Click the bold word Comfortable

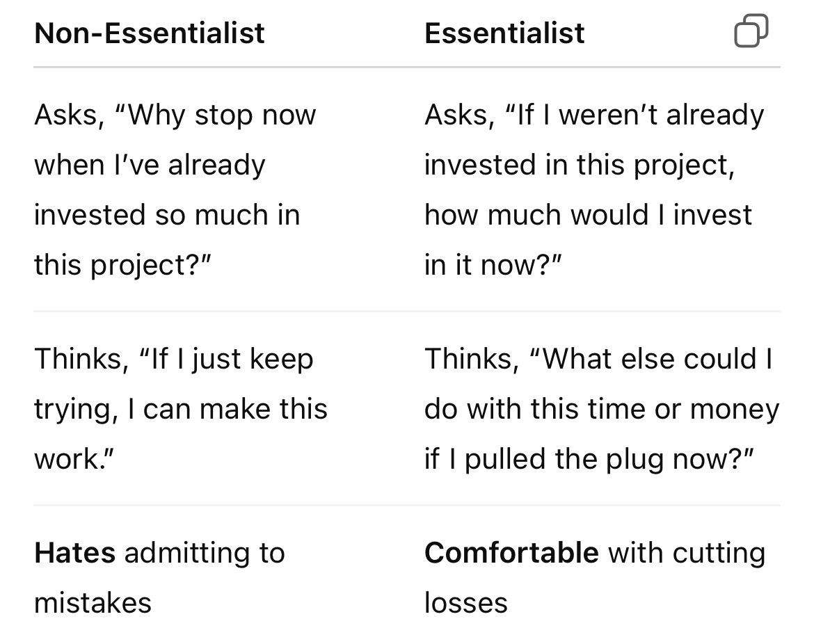pos(511,553)
